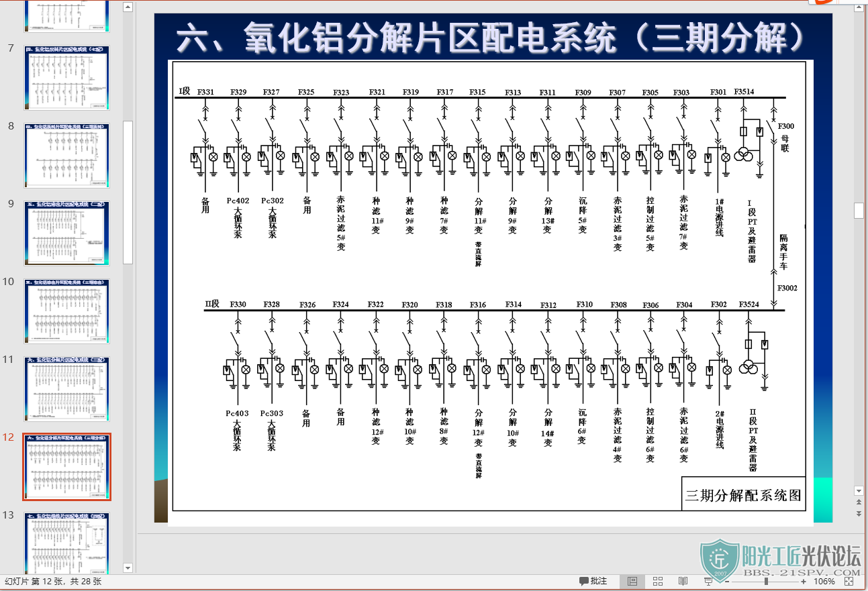Select slide 8 thumbnail

coord(67,156)
